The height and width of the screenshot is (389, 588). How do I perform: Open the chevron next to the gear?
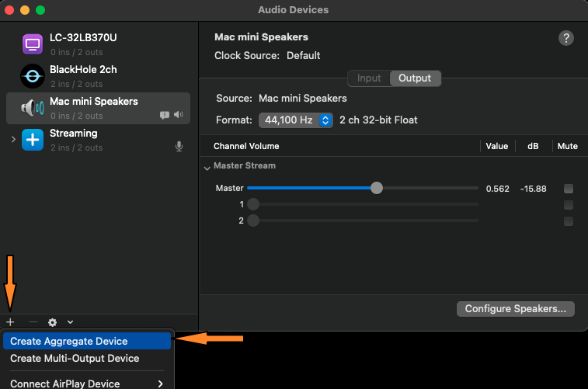pyautogui.click(x=70, y=322)
